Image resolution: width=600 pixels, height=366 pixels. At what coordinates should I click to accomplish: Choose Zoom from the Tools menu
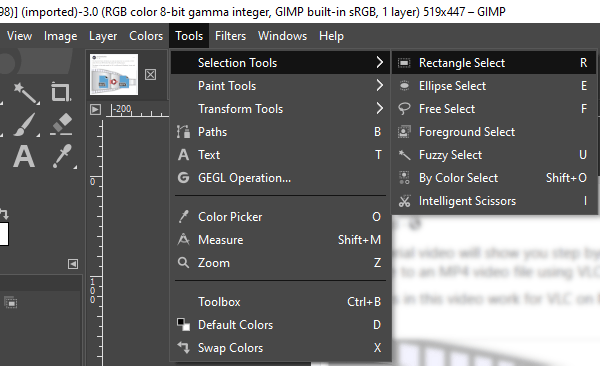click(x=280, y=263)
